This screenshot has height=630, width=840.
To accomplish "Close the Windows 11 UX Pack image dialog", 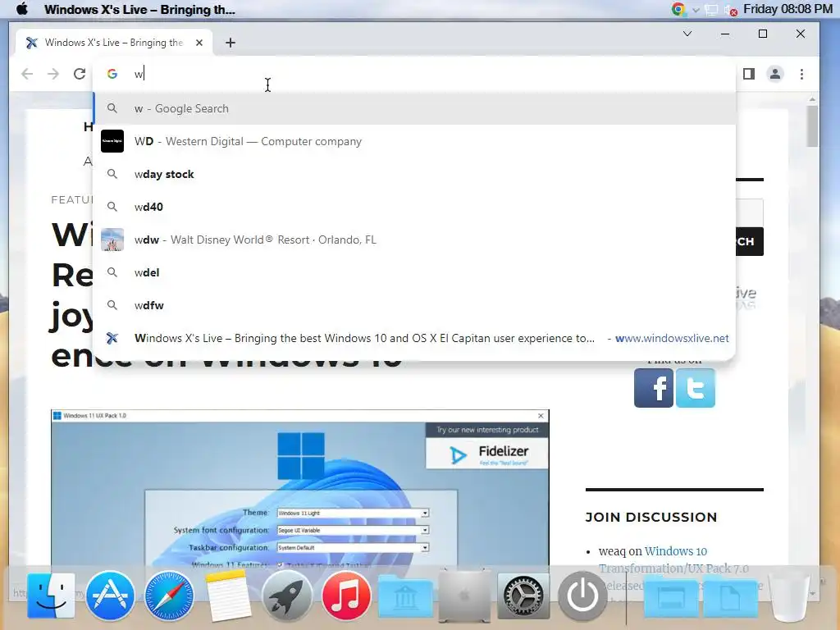I will click(541, 416).
